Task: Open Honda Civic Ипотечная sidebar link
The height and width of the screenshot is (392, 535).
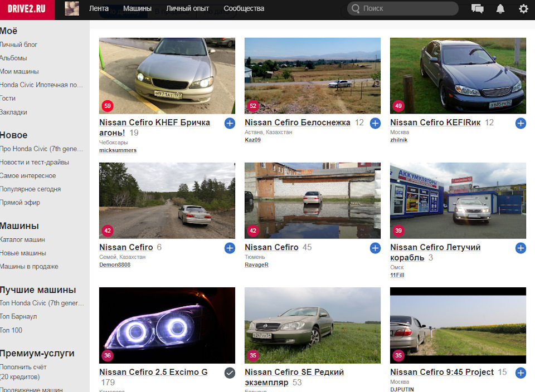Action: [41, 85]
